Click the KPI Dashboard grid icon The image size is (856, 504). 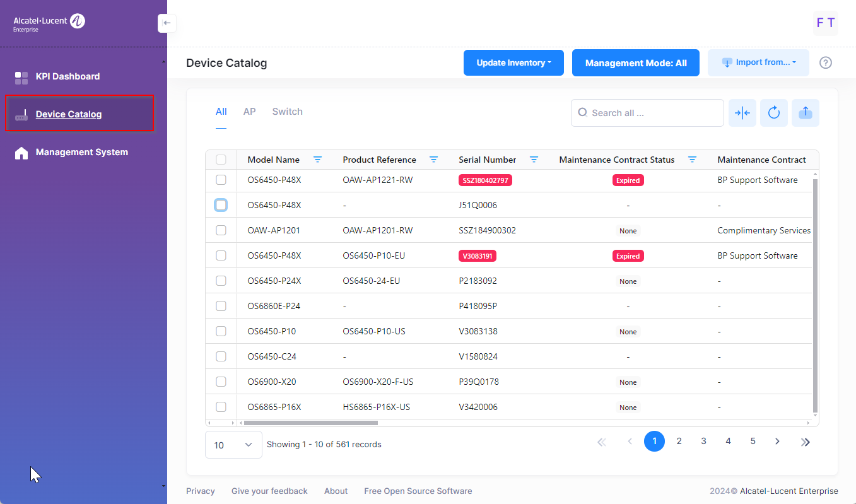tap(21, 78)
